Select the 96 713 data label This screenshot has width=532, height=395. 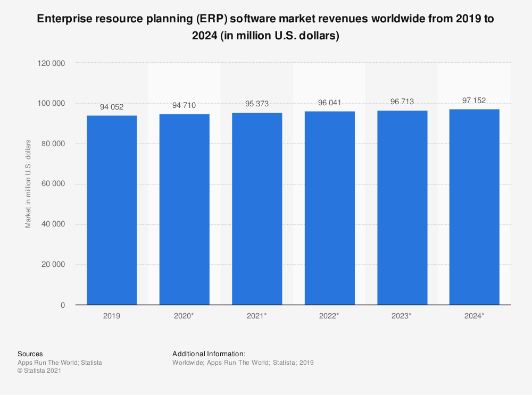(x=402, y=102)
